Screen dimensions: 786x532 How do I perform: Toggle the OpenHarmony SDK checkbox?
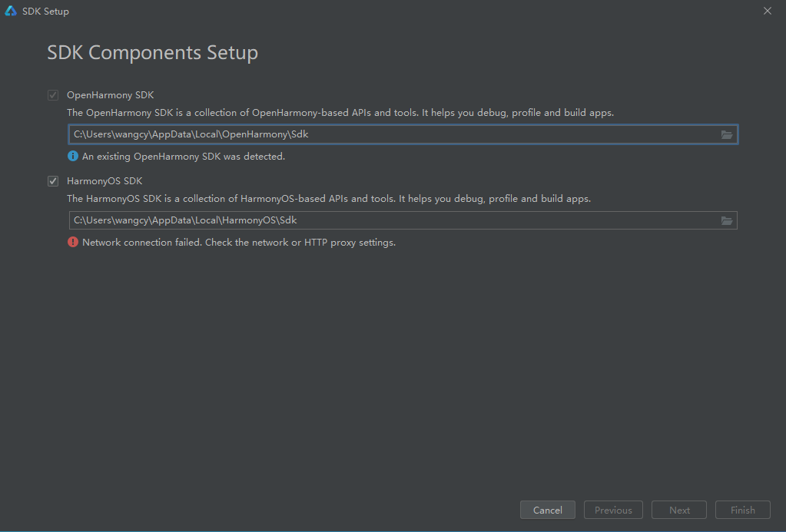tap(53, 95)
